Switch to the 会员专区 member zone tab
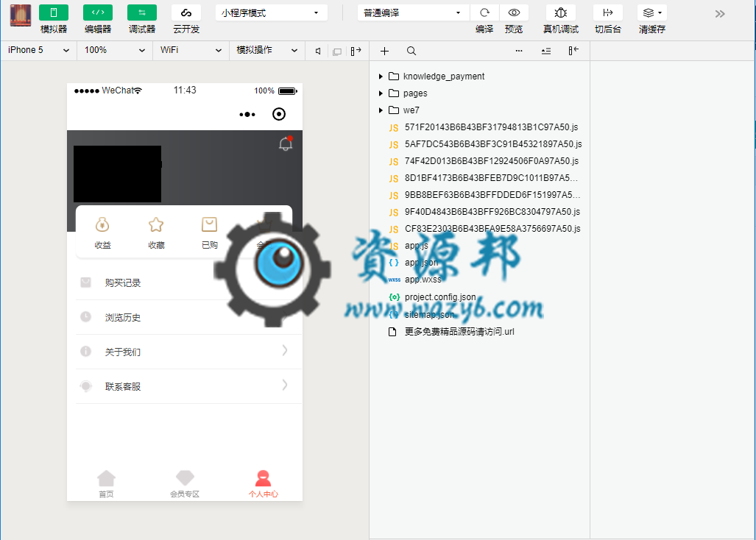 185,484
